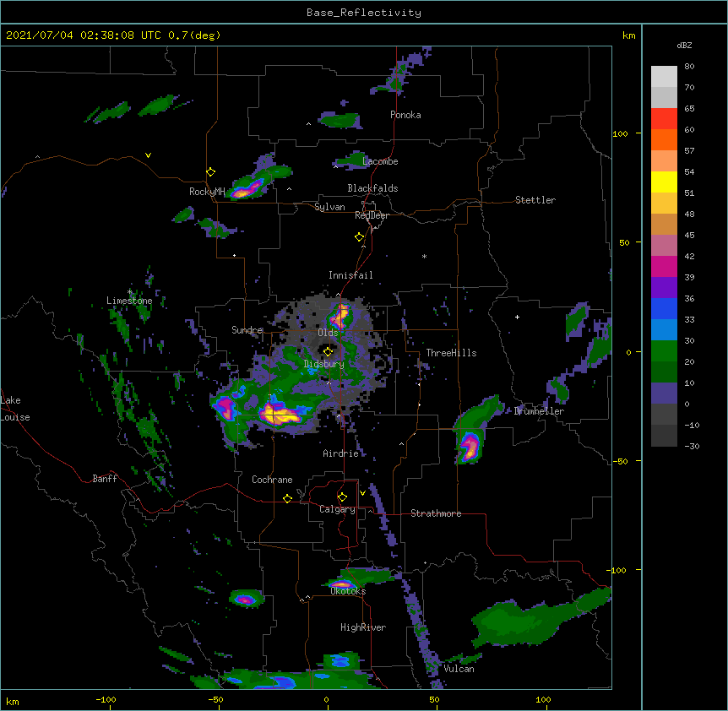Click the Base_Reflectivity title text
Image resolution: width=728 pixels, height=711 pixels.
click(x=363, y=13)
